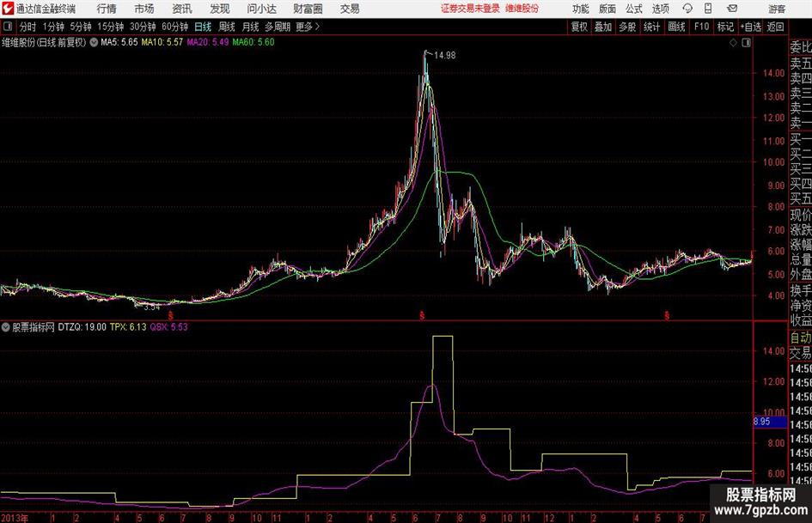Switch to the 60分钟 period tab
Screen dimensions: 812x523
(174, 27)
